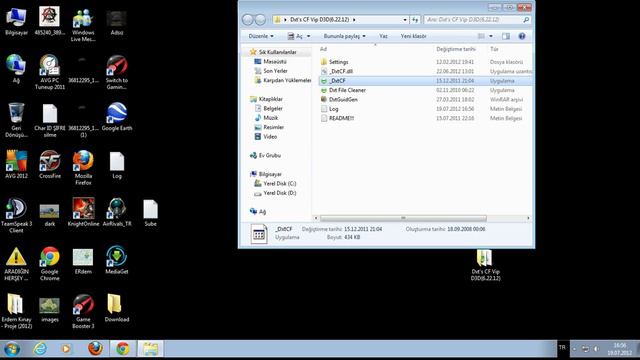640x360 pixels.
Task: Open the view options dropdown arrow
Action: [491, 36]
